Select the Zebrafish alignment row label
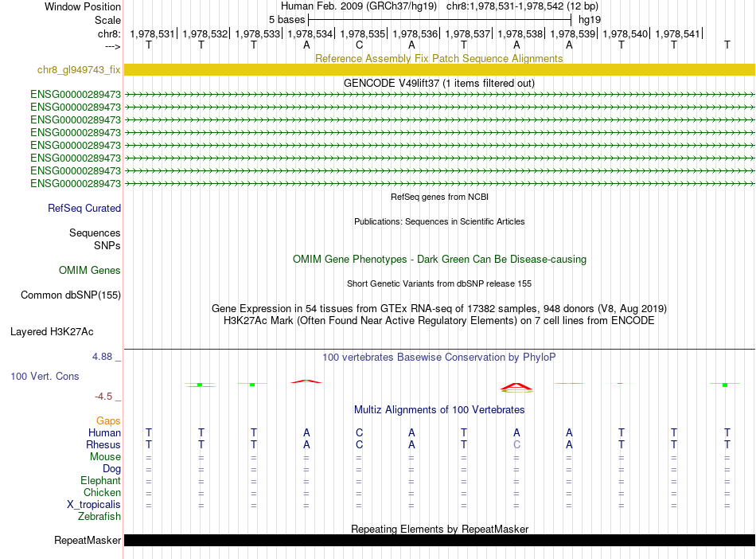756x559 pixels. click(99, 516)
